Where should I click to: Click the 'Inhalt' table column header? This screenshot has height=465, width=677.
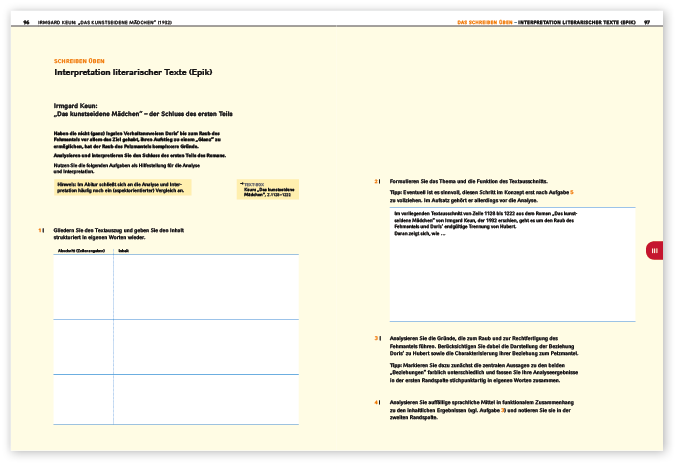[x=123, y=251]
